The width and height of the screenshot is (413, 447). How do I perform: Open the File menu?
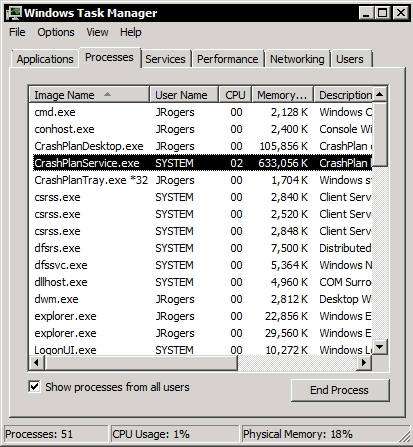coord(17,32)
